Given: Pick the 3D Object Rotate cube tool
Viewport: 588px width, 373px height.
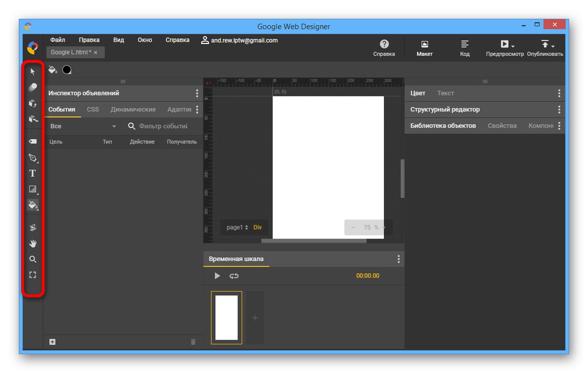Looking at the screenshot, I should 32,103.
